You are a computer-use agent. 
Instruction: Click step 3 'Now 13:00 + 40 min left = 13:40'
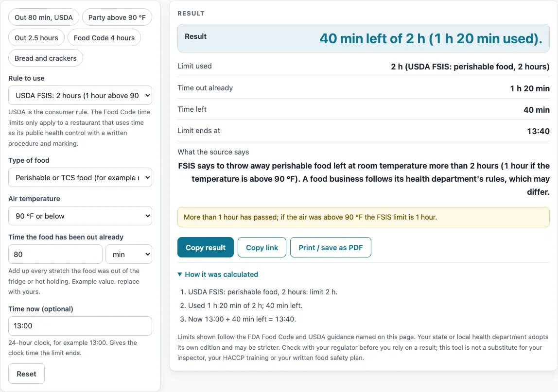tap(242, 319)
